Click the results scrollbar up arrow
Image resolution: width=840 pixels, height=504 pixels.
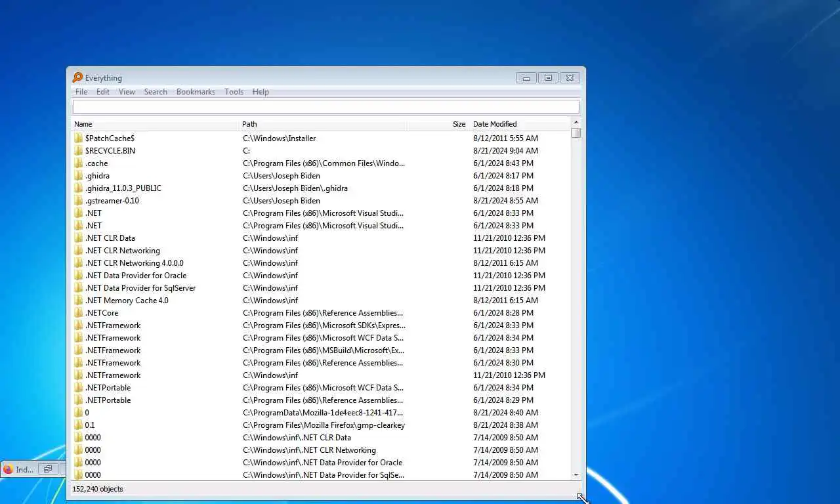pyautogui.click(x=576, y=123)
